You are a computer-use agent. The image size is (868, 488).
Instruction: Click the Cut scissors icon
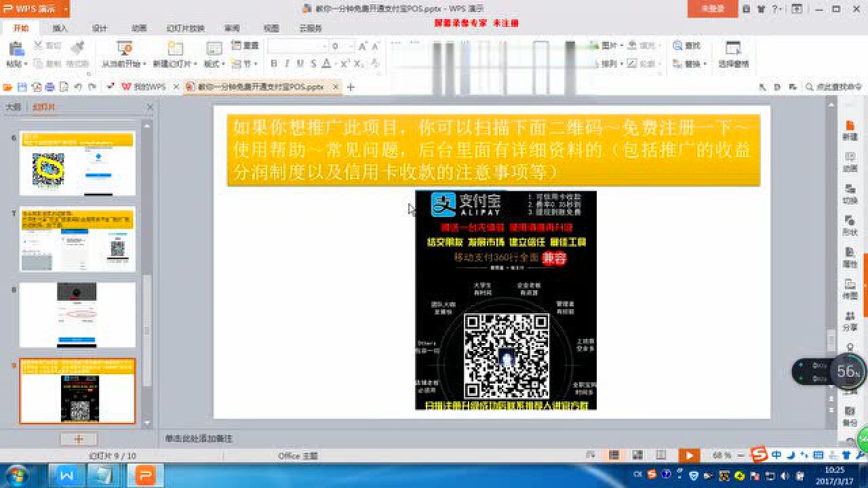point(38,45)
